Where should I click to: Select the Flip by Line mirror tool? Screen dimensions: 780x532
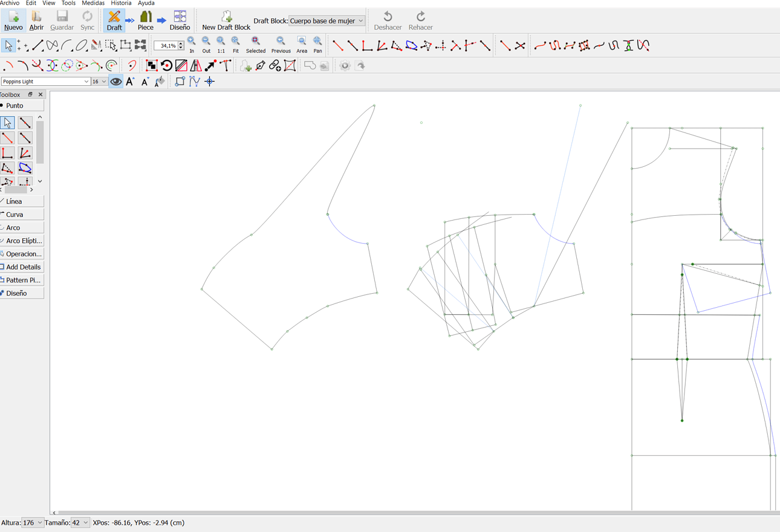coord(181,65)
